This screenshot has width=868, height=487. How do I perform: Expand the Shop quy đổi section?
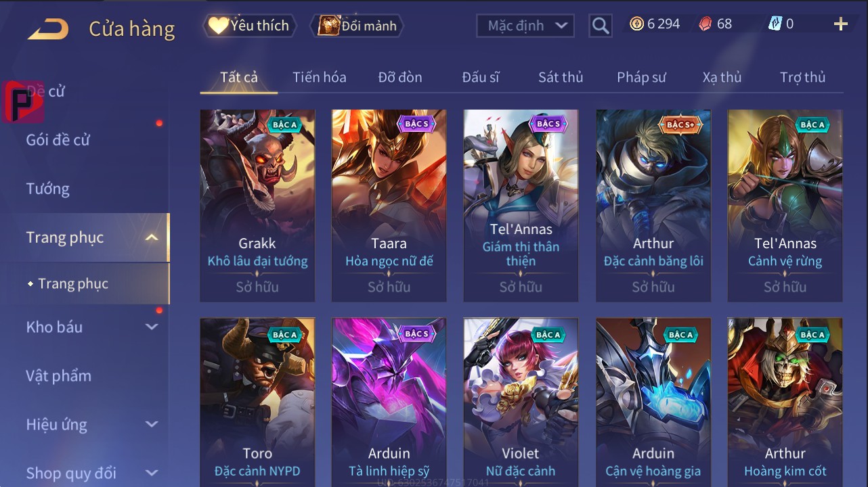[x=152, y=473]
